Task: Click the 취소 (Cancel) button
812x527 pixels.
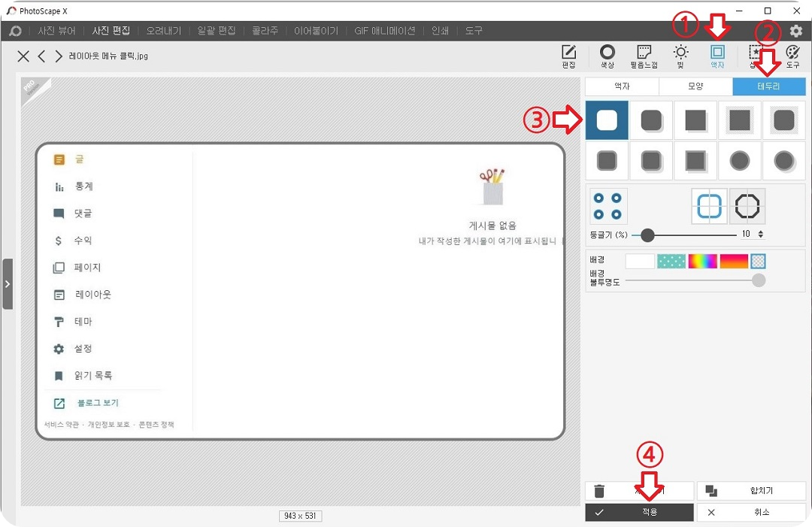Action: click(751, 512)
